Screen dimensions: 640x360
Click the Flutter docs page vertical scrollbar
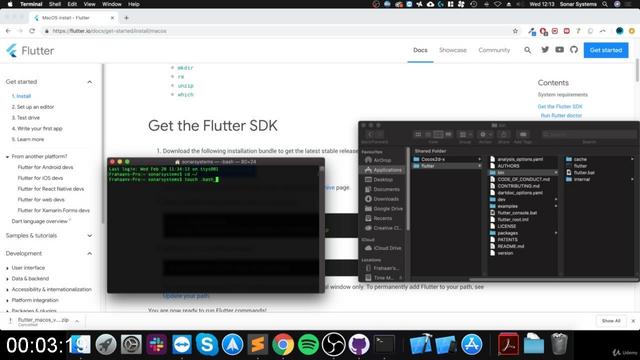click(637, 70)
